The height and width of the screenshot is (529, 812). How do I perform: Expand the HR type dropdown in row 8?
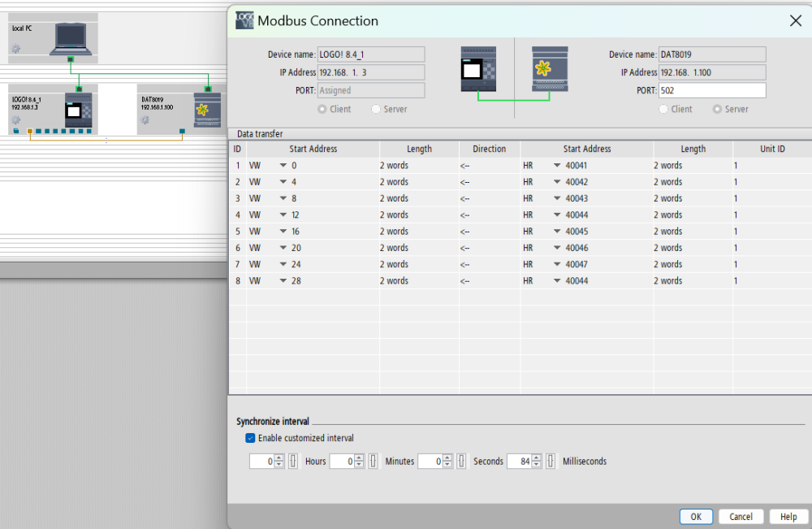[557, 281]
